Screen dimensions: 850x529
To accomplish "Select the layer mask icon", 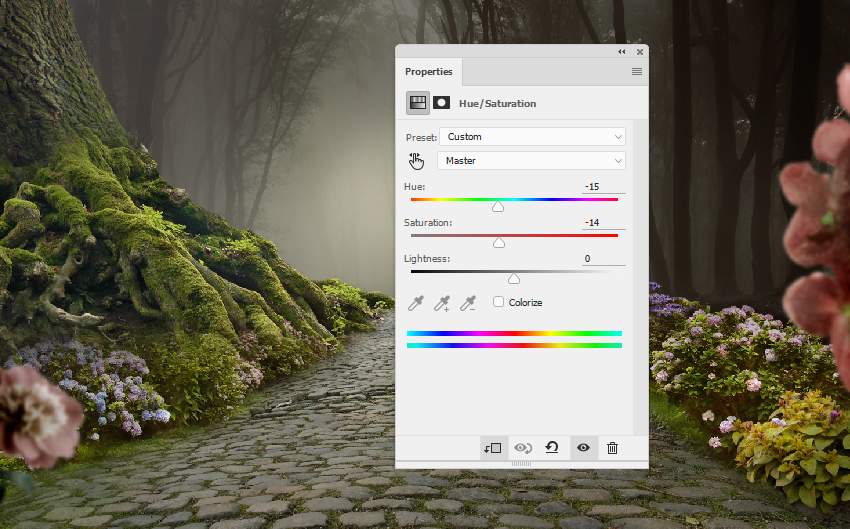I will point(441,103).
